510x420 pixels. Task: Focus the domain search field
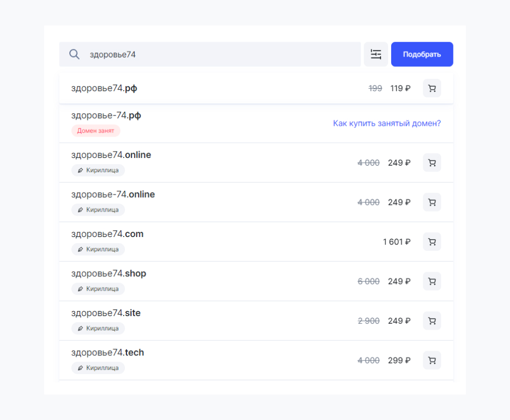point(219,55)
